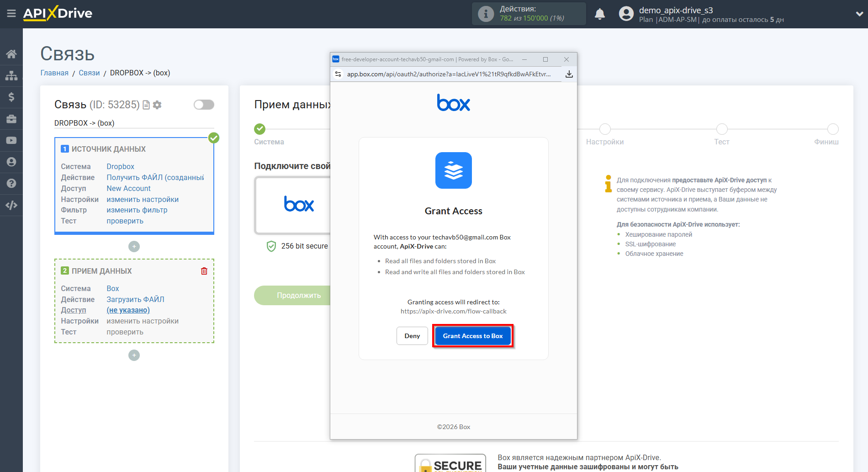The width and height of the screenshot is (868, 472).
Task: Open the connections sitemap icon in the sidebar
Action: tap(11, 75)
